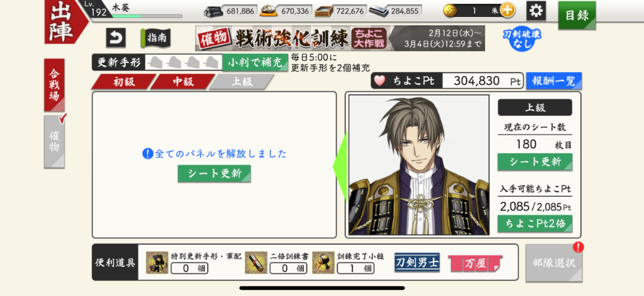Tap the back arrow return icon
Image resolution: width=644 pixels, height=296 pixels.
click(116, 38)
